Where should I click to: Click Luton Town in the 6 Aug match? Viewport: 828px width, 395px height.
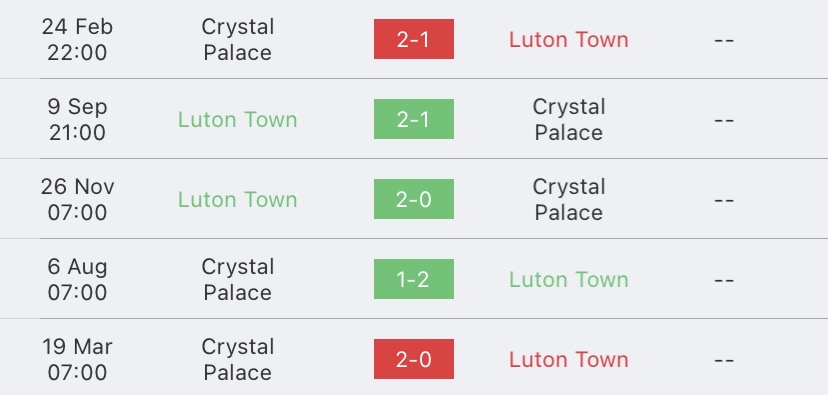pos(569,279)
